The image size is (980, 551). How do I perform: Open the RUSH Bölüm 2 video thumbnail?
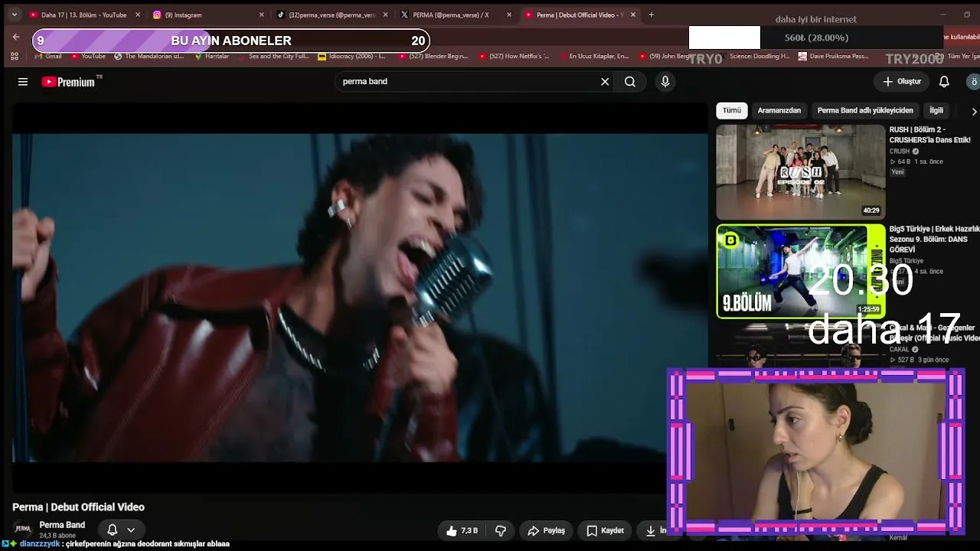tap(800, 172)
